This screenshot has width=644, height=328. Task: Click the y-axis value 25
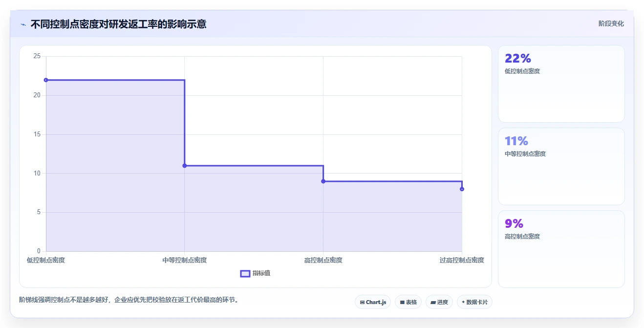tap(37, 56)
